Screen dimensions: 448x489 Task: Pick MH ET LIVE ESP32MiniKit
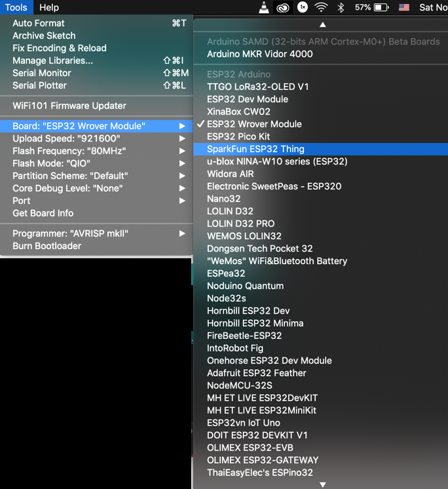click(320, 410)
